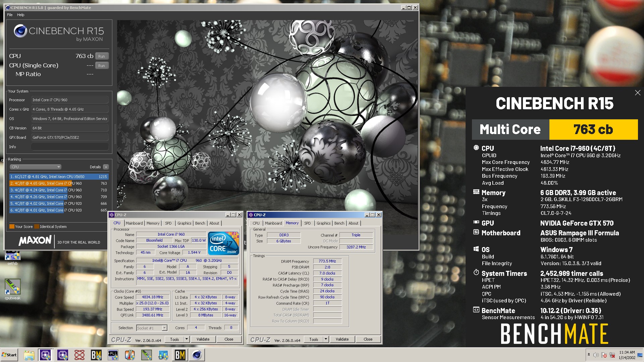Image resolution: width=644 pixels, height=362 pixels.
Task: Open About tab in left CPU-Z window
Action: 214,223
